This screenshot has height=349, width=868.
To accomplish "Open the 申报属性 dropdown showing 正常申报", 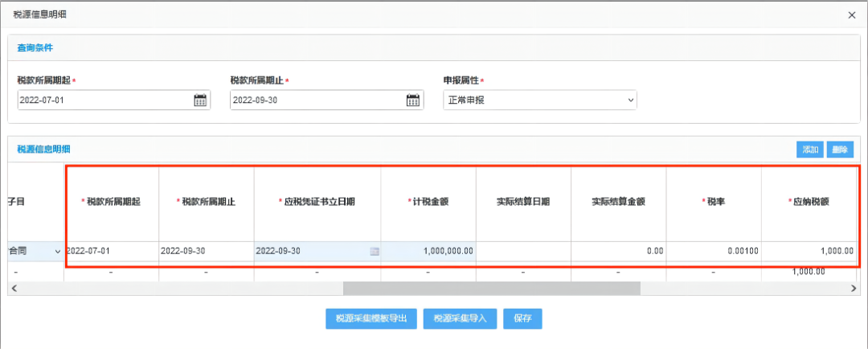I will pyautogui.click(x=540, y=101).
